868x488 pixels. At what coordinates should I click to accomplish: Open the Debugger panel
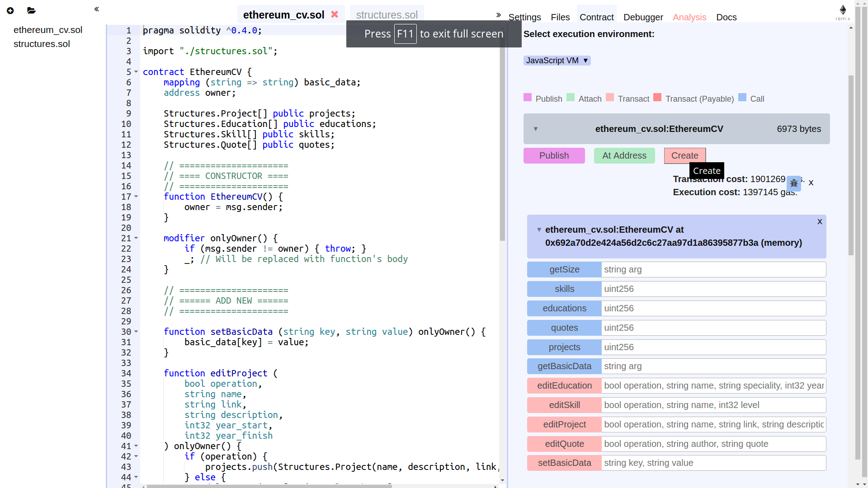(643, 17)
